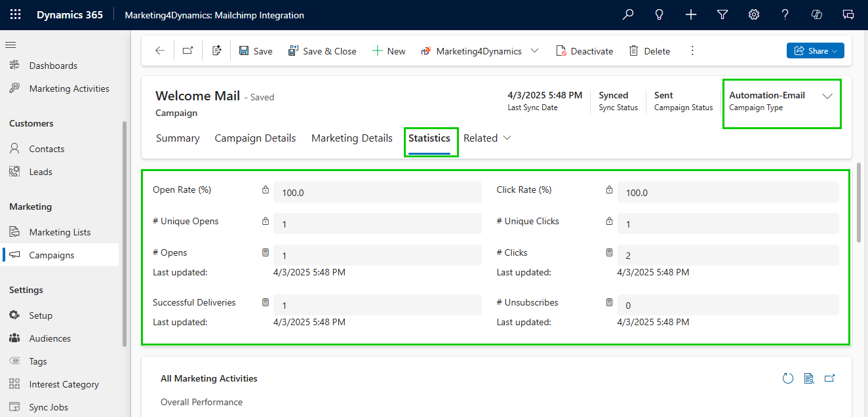Select the Statistics tab

[429, 138]
